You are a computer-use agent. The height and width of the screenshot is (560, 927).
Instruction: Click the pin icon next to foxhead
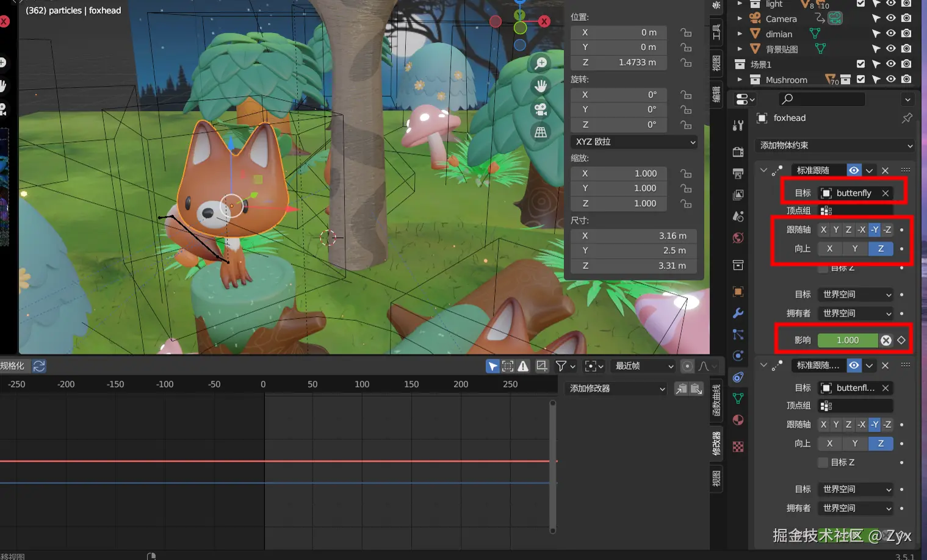click(x=907, y=118)
